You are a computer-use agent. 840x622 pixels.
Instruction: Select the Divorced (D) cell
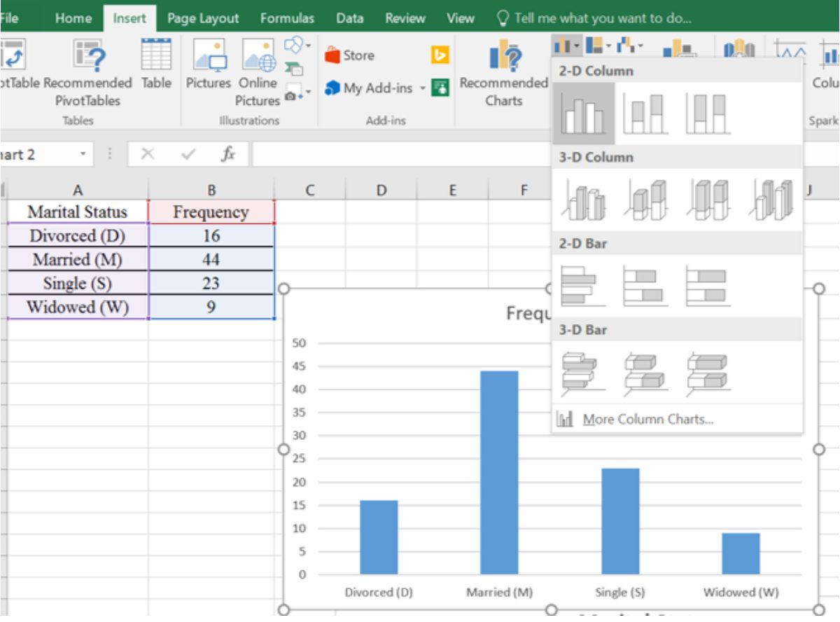point(78,236)
